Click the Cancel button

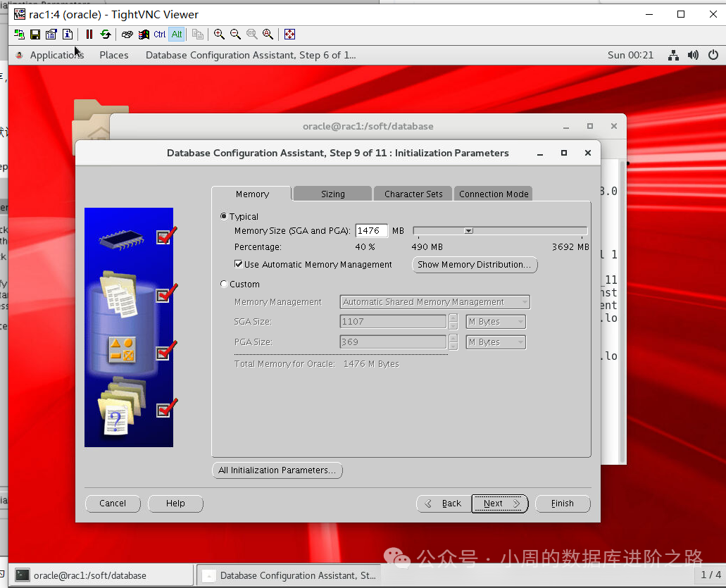click(113, 503)
